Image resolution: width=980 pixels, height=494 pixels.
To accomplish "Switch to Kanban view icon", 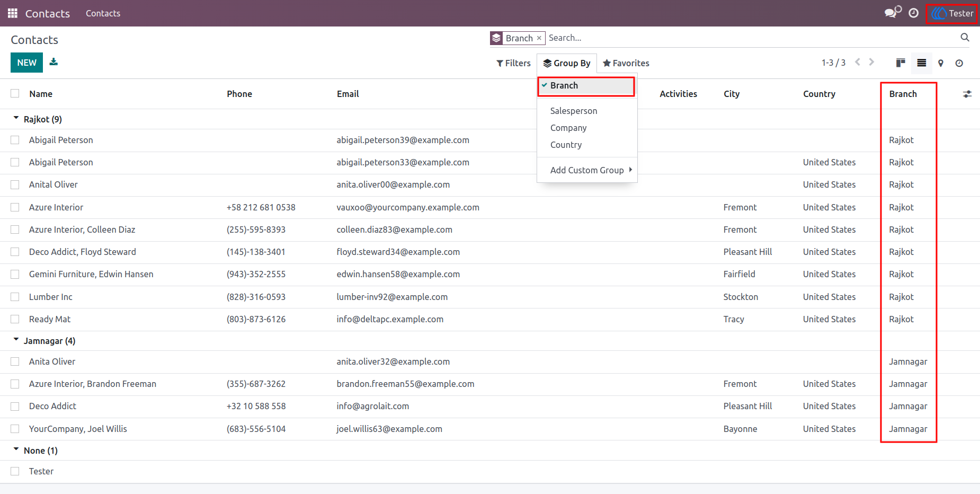I will pyautogui.click(x=901, y=63).
